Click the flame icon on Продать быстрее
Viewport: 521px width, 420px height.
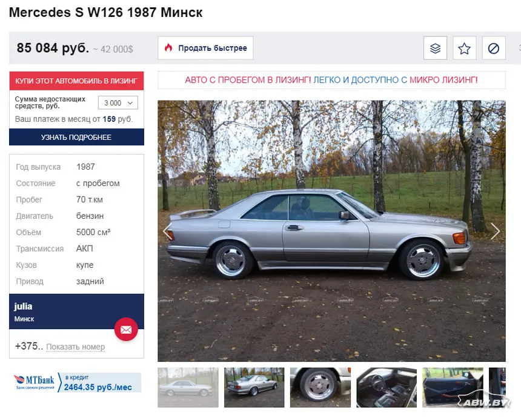click(x=168, y=48)
